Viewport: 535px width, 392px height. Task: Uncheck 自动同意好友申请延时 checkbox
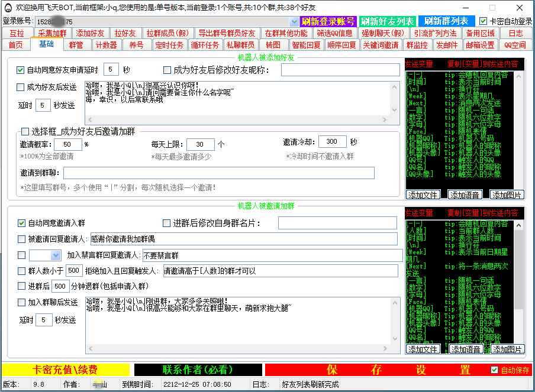point(21,70)
